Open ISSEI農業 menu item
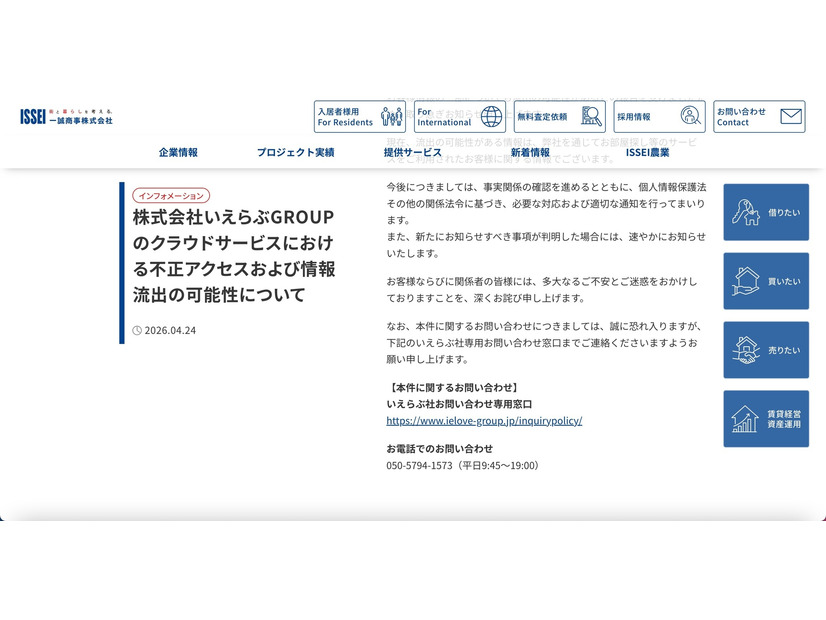Screen dimensions: 826x620 647,152
